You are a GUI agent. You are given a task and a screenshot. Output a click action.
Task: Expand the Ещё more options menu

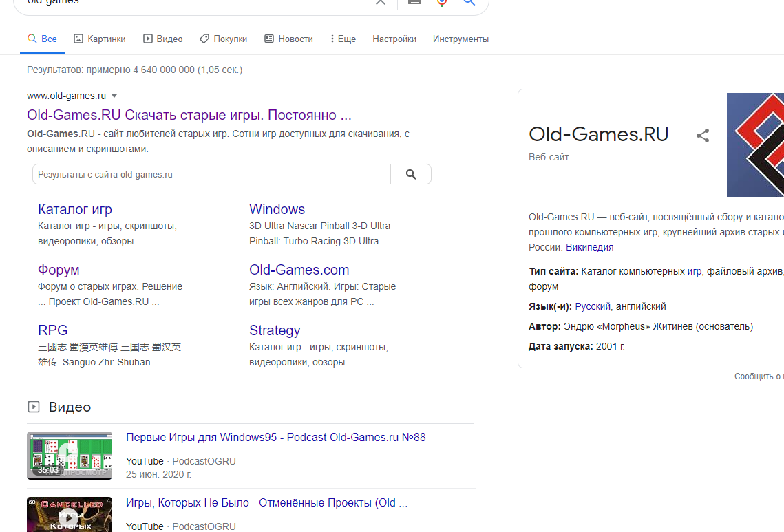[x=343, y=39]
